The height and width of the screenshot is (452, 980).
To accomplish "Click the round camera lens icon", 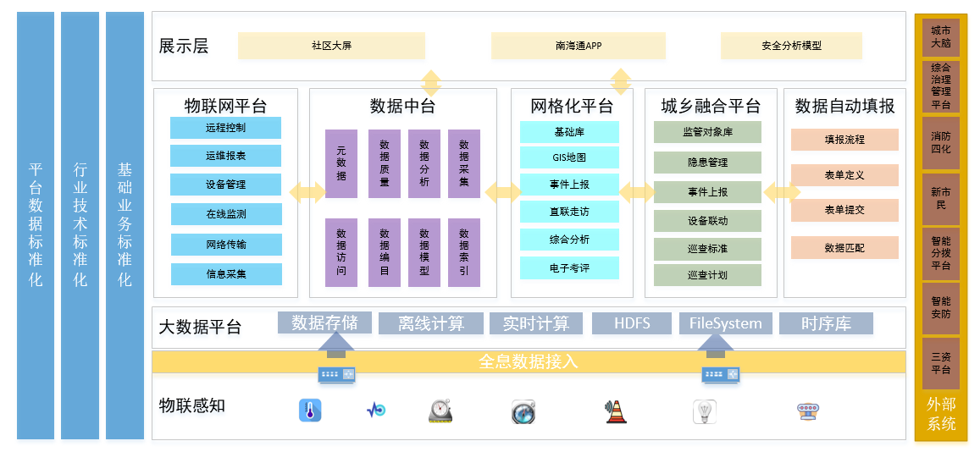I will (523, 411).
